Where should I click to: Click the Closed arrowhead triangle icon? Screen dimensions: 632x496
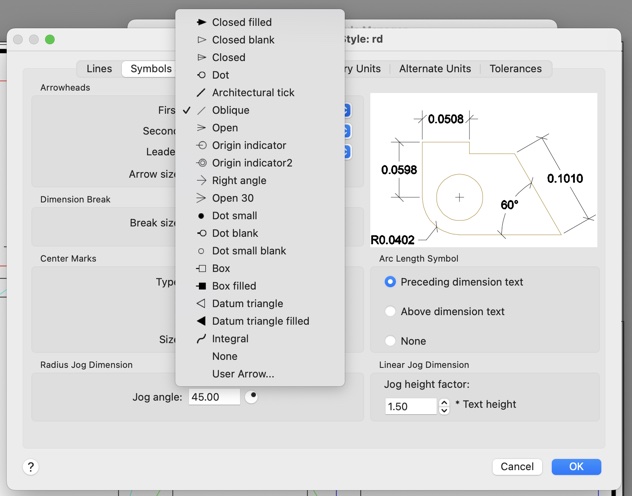point(201,58)
